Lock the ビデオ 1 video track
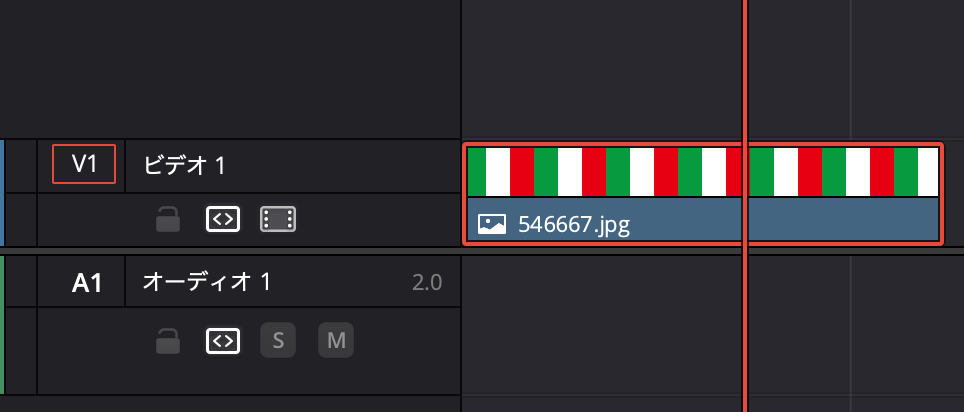964x412 pixels. 168,220
